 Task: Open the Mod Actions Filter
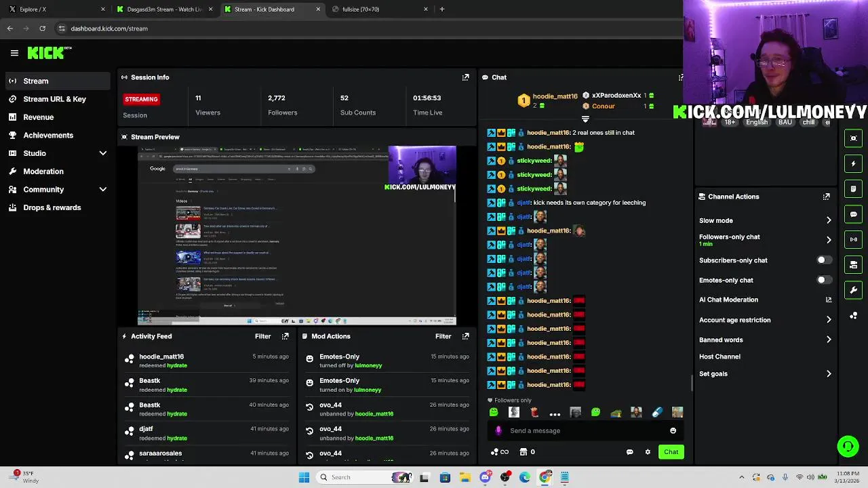(x=443, y=336)
